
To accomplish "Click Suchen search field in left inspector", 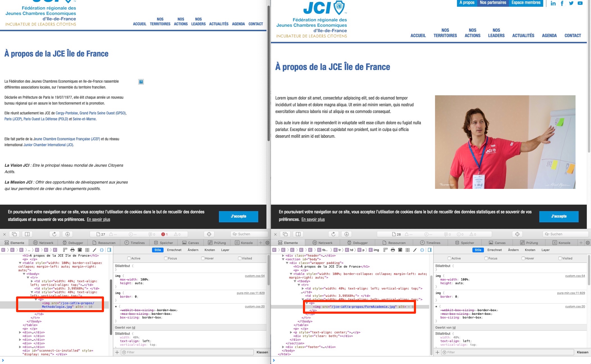I will click(249, 234).
